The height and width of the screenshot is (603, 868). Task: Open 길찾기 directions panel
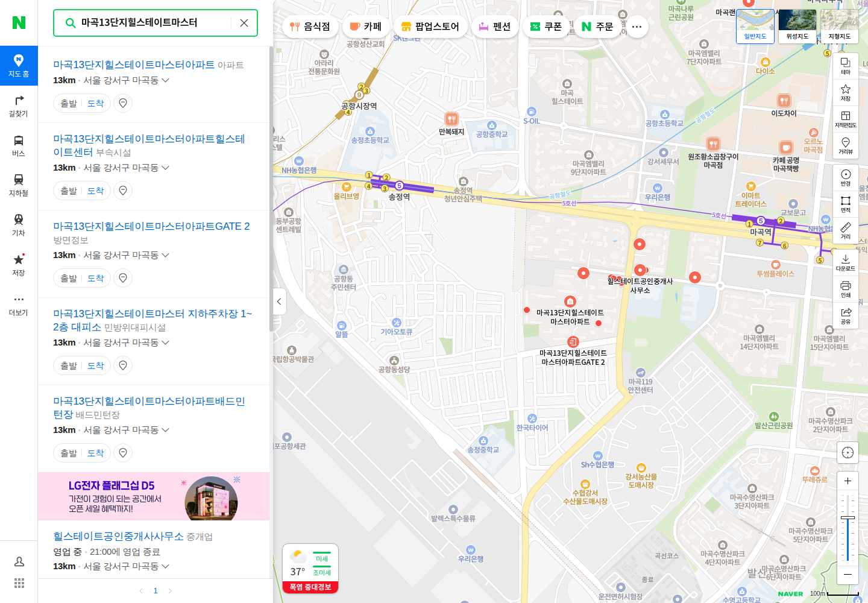coord(19,106)
